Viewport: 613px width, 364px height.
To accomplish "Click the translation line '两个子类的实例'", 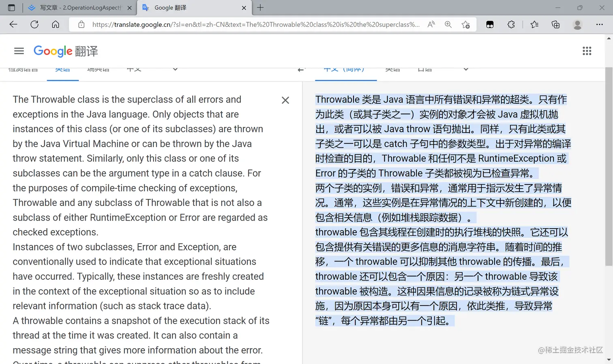I will point(349,188).
